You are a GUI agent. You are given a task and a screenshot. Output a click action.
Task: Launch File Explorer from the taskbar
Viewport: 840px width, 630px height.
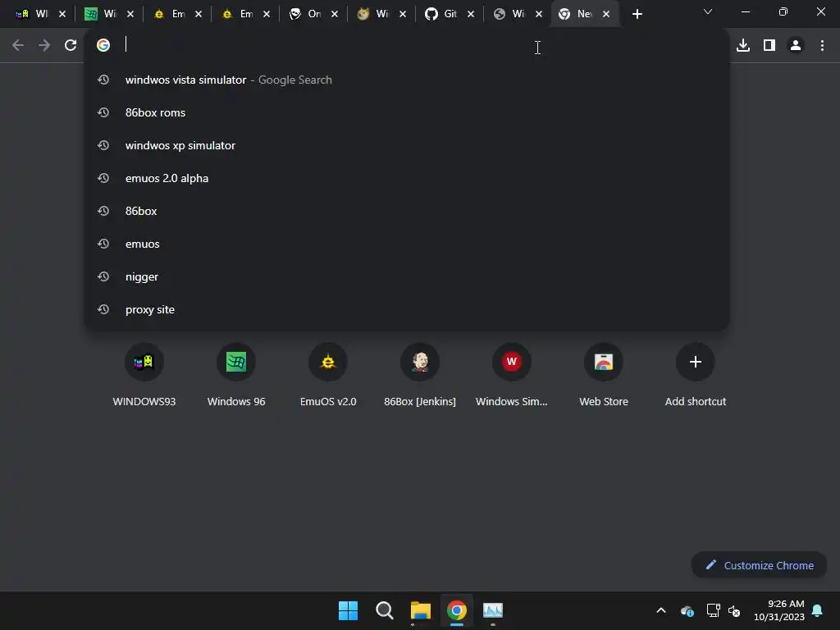click(x=421, y=610)
